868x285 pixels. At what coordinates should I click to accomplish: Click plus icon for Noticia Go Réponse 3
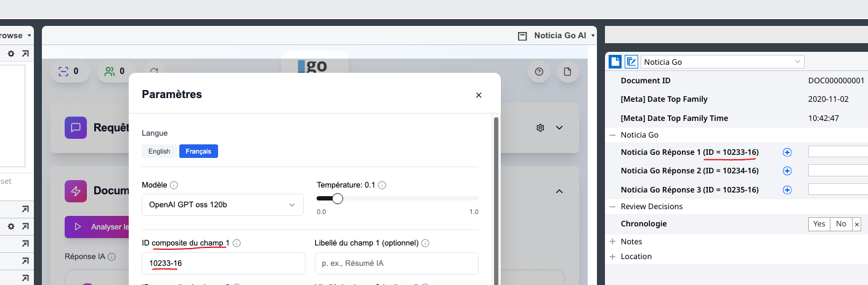787,189
